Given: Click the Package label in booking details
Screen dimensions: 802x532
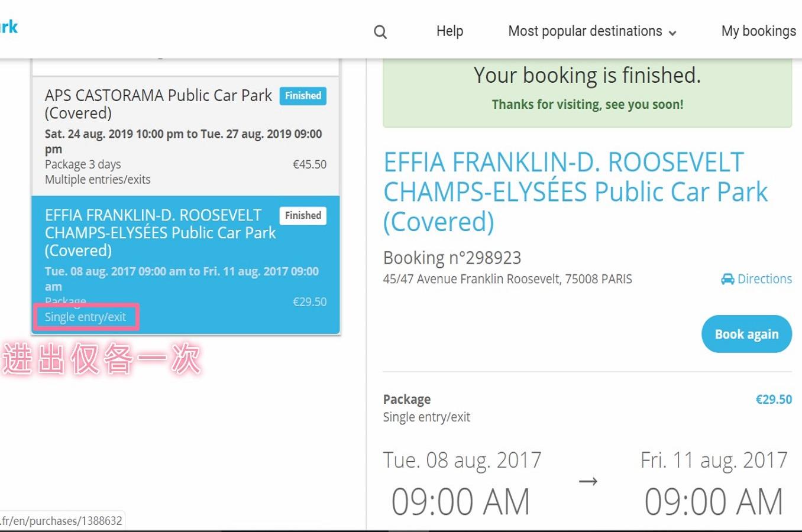Looking at the screenshot, I should click(407, 400).
